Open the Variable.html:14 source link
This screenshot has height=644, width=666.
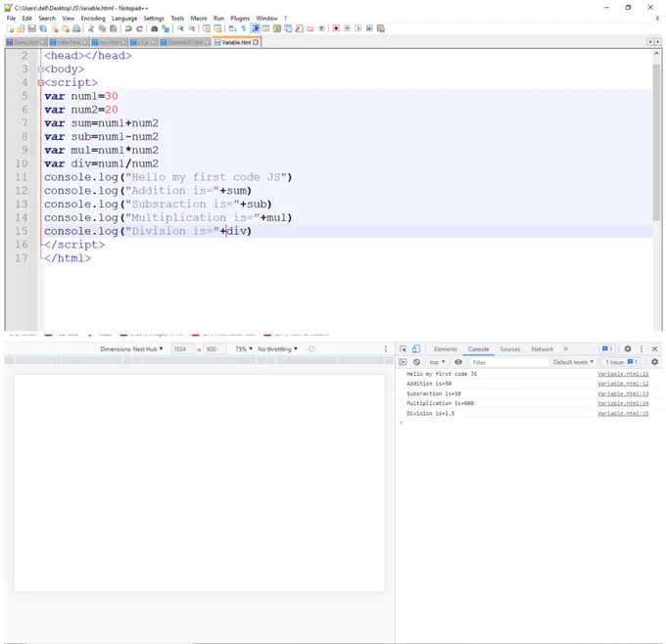click(623, 403)
